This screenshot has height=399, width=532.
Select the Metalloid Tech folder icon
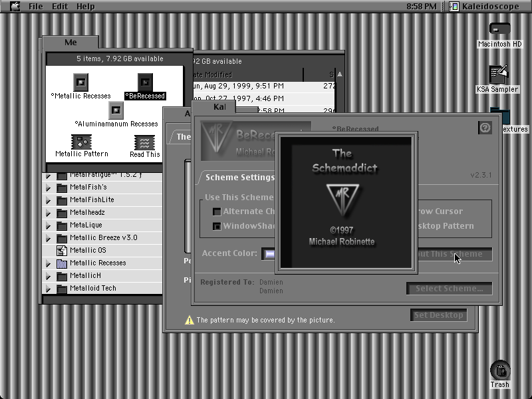[x=61, y=289]
